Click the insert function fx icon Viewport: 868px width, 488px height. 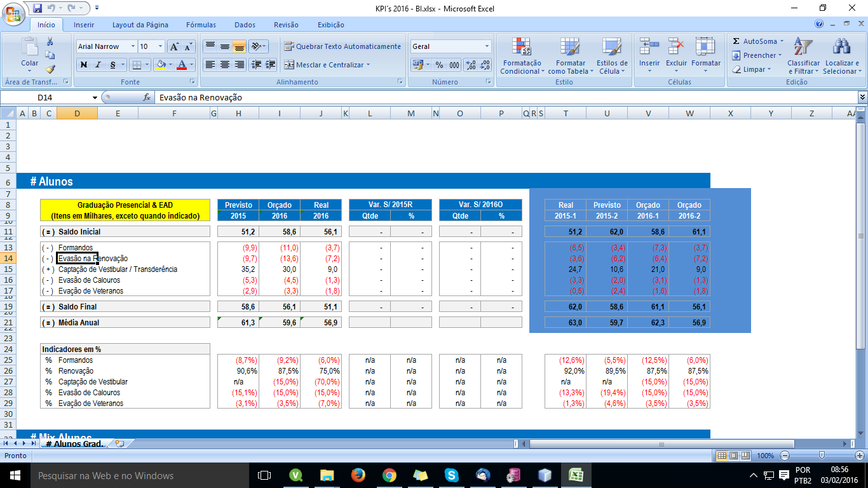(147, 98)
